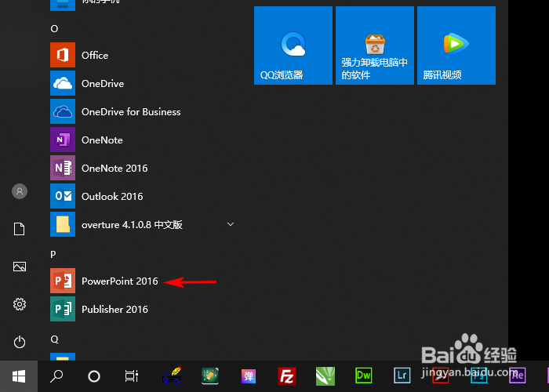The width and height of the screenshot is (549, 392).
Task: Launch CorelDRAW from the taskbar
Action: pyautogui.click(x=325, y=376)
